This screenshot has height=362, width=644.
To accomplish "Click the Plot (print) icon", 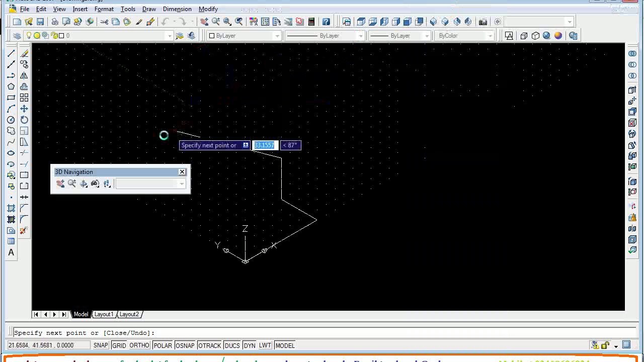I will click(x=54, y=22).
